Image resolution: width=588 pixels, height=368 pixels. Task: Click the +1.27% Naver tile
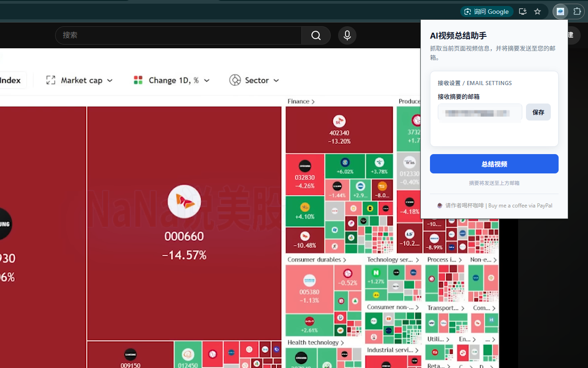pos(376,276)
